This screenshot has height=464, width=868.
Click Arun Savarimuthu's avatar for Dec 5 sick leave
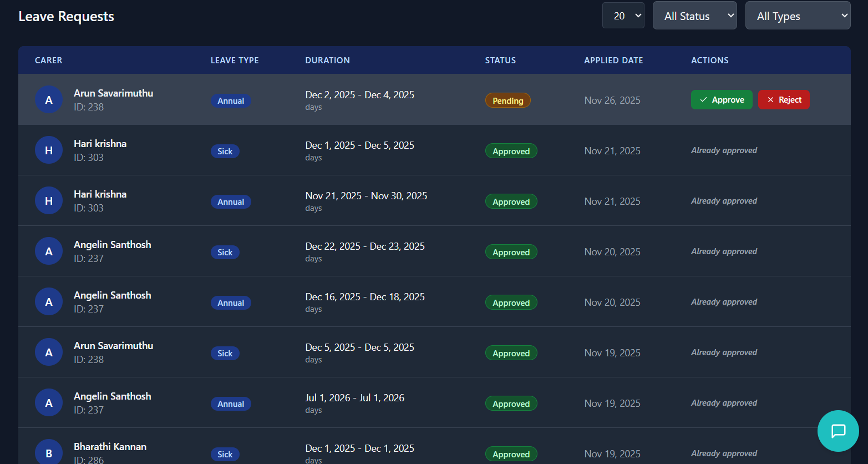[49, 352]
